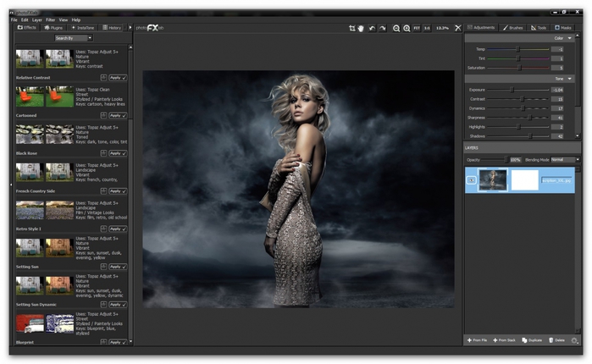Switch to the History tab
592x364 pixels.
coord(112,28)
